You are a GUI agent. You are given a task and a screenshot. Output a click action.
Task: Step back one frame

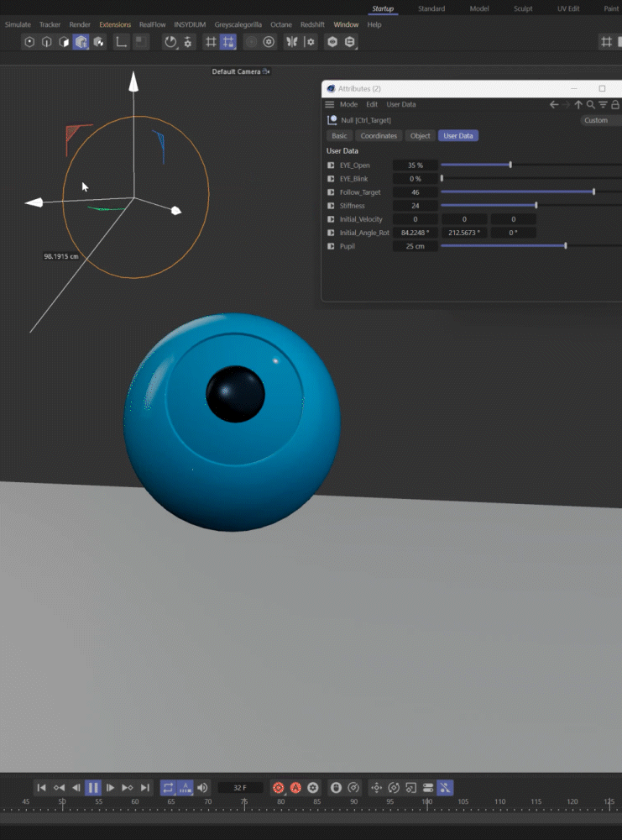click(x=76, y=788)
